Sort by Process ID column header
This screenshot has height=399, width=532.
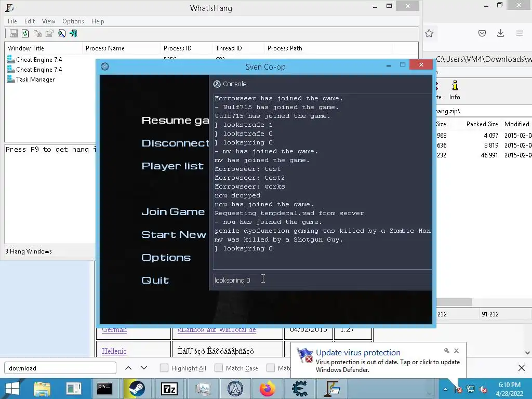(186, 48)
